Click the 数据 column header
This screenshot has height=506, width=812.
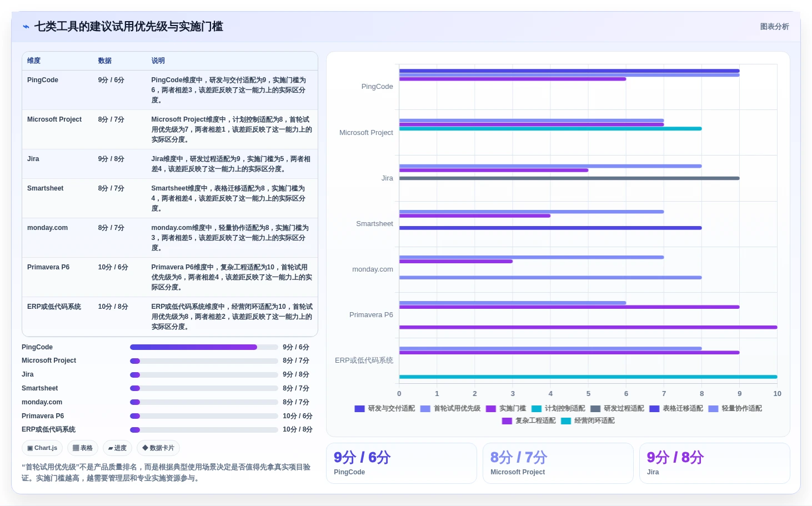click(105, 61)
